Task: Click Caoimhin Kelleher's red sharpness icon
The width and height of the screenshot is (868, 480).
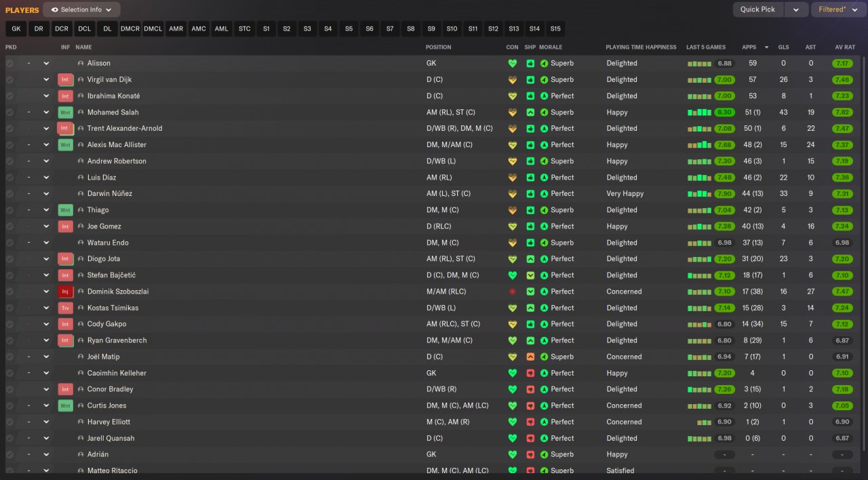Action: [530, 373]
